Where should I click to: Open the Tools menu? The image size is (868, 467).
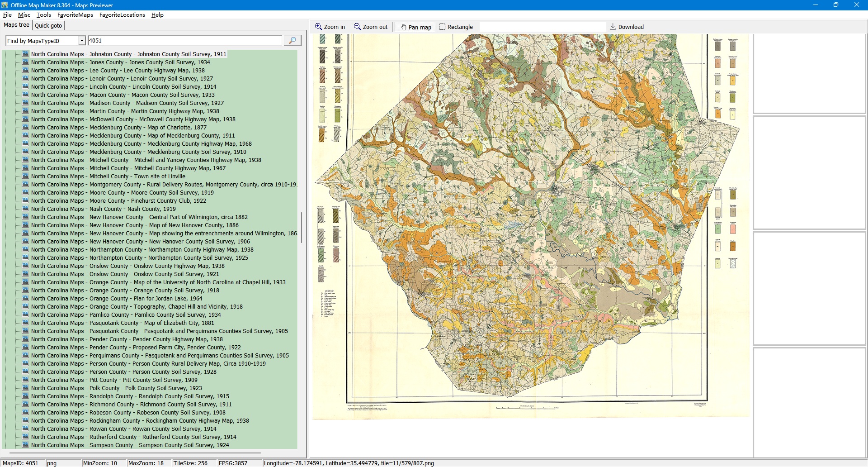(44, 15)
